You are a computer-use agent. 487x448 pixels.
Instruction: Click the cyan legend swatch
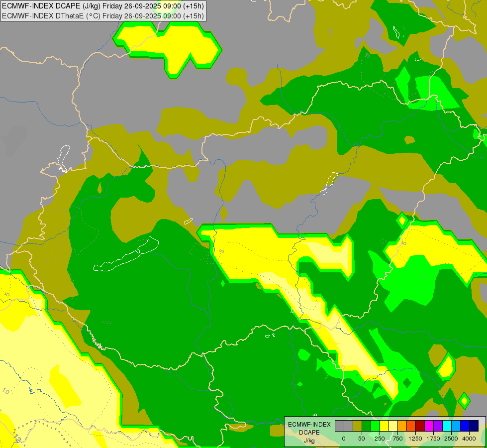click(x=447, y=426)
